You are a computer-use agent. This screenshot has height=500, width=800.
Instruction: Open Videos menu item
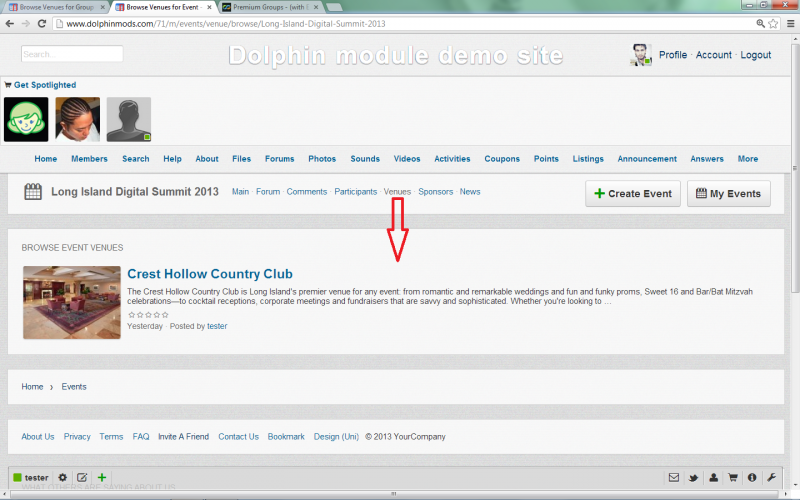407,159
